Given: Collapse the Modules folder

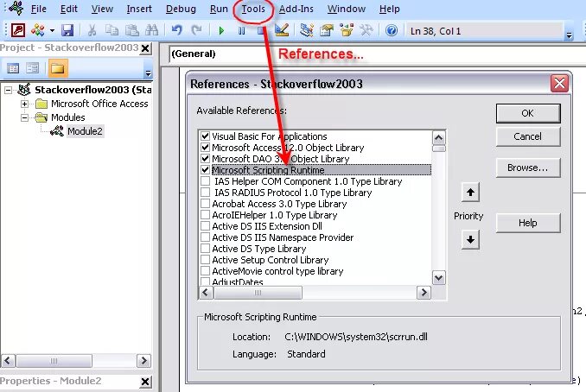Looking at the screenshot, I should pos(24,117).
